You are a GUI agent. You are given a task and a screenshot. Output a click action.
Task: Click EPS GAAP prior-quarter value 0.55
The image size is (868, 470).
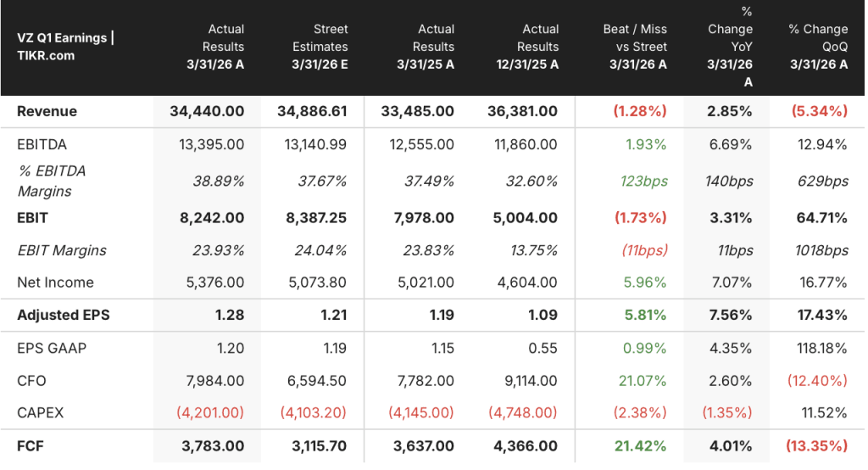(x=543, y=348)
